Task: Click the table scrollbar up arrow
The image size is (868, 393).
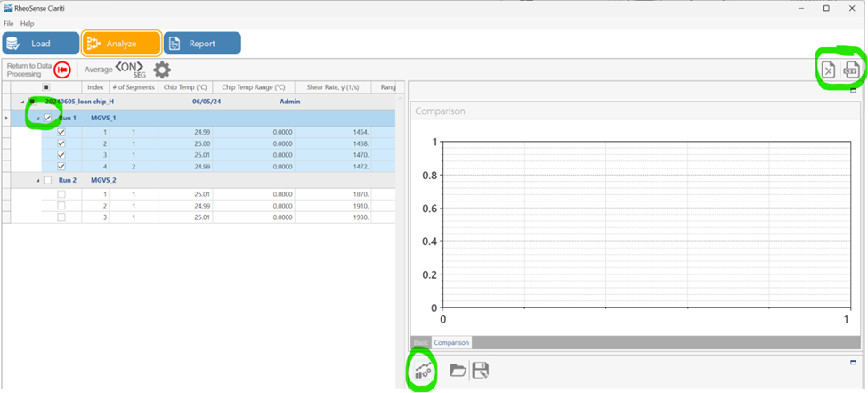Action: click(x=400, y=98)
